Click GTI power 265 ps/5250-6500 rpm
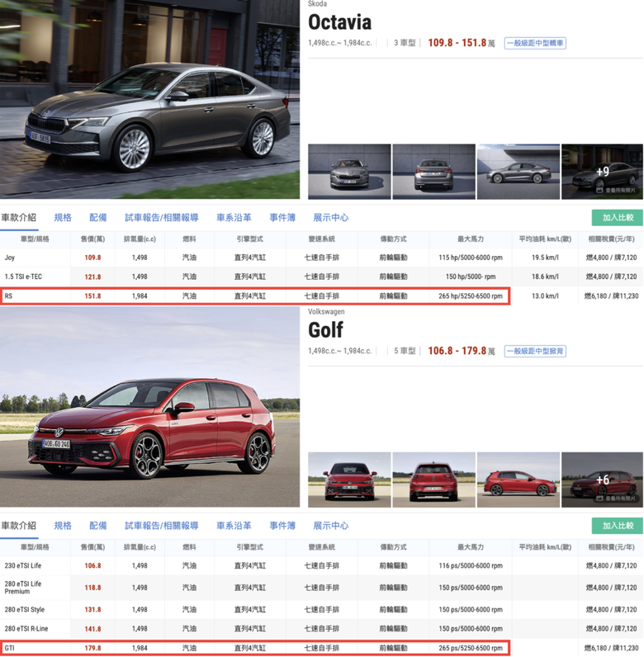The width and height of the screenshot is (644, 657). coord(471,648)
